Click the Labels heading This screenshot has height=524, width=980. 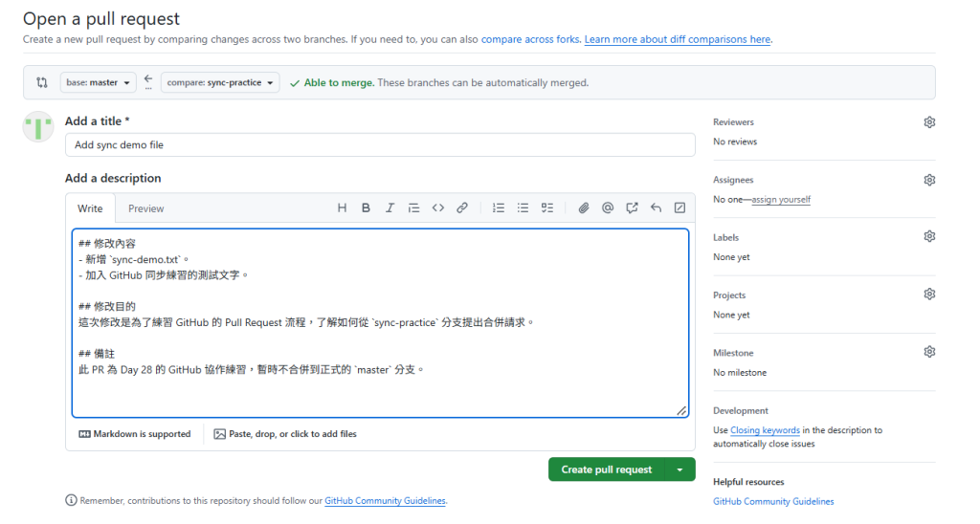tap(725, 237)
